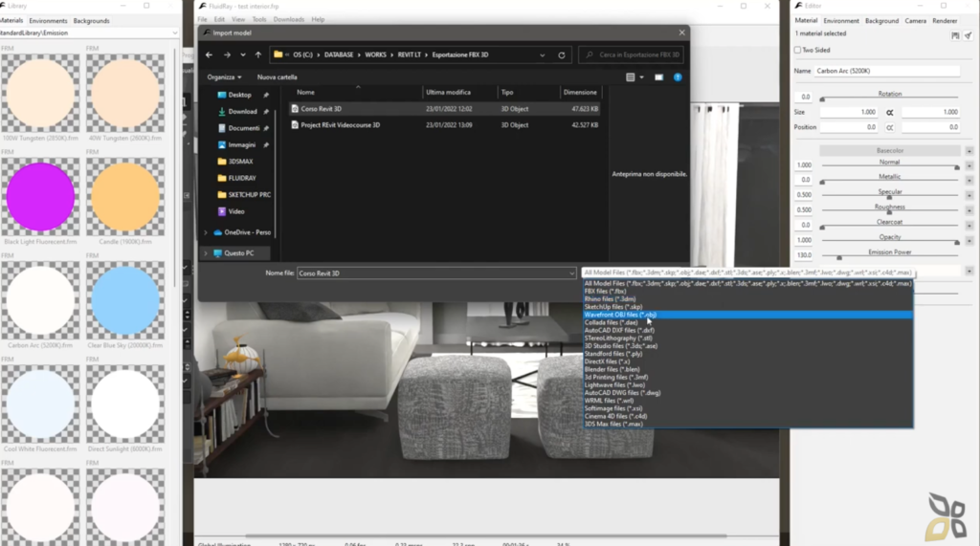The width and height of the screenshot is (980, 546).
Task: Go forward in Import model dialog
Action: click(227, 55)
